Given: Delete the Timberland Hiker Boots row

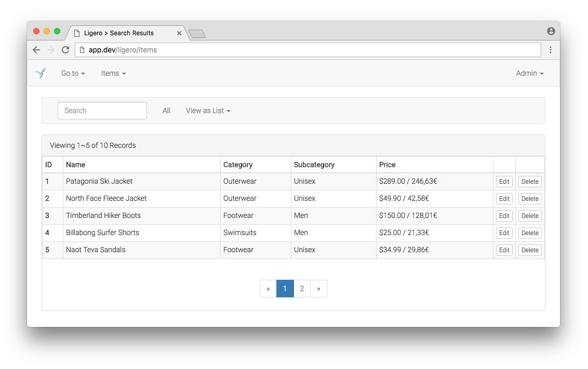Looking at the screenshot, I should (x=529, y=216).
